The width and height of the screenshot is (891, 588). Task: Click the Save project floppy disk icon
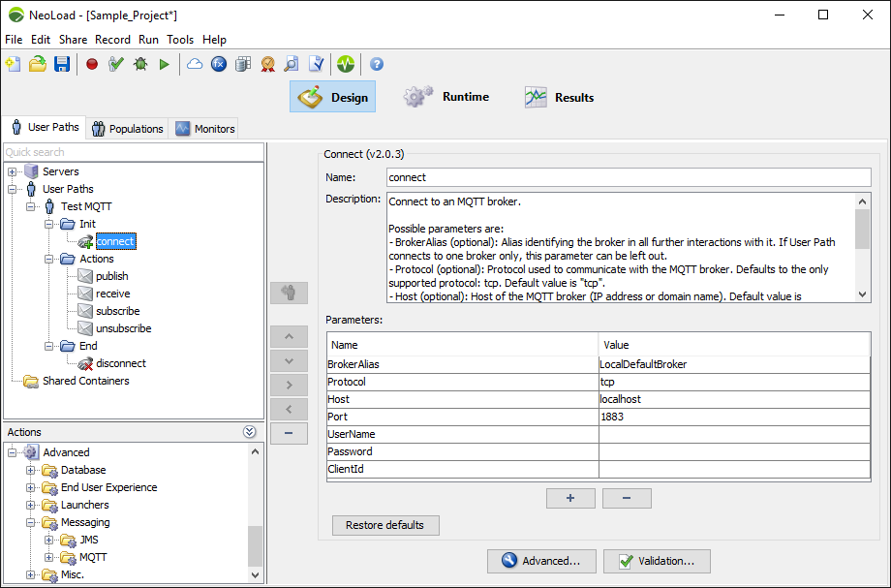[x=62, y=64]
